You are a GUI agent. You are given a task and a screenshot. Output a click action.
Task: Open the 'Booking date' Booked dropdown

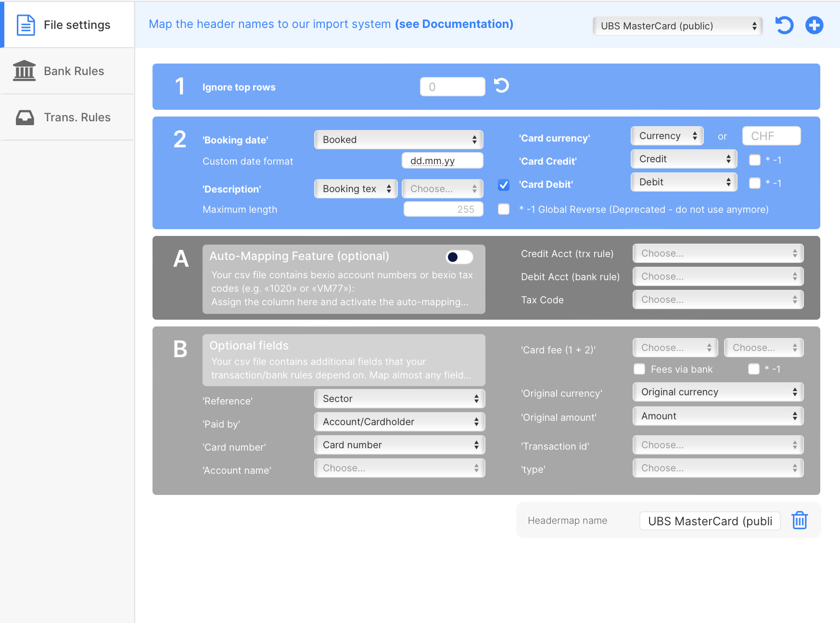(x=398, y=139)
